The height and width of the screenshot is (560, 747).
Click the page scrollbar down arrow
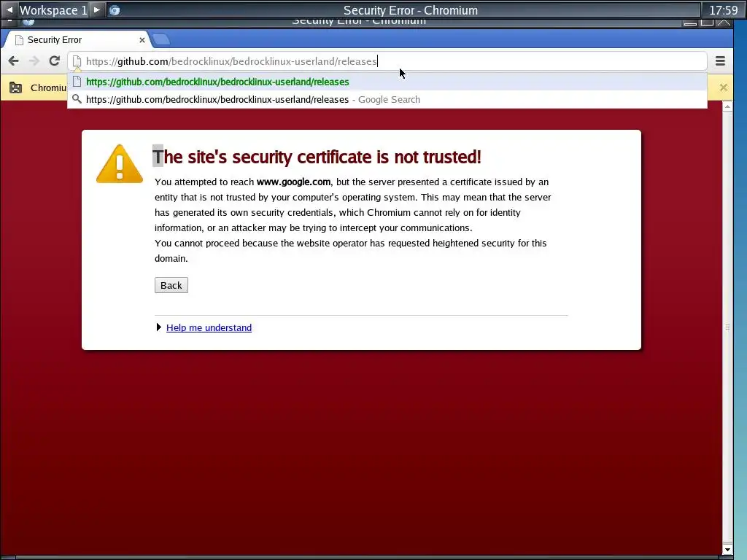coord(727,549)
